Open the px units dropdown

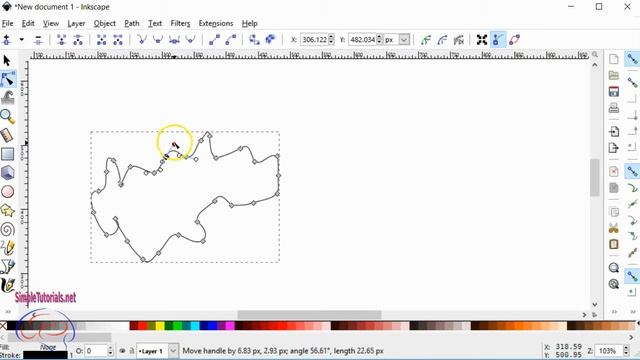[404, 40]
